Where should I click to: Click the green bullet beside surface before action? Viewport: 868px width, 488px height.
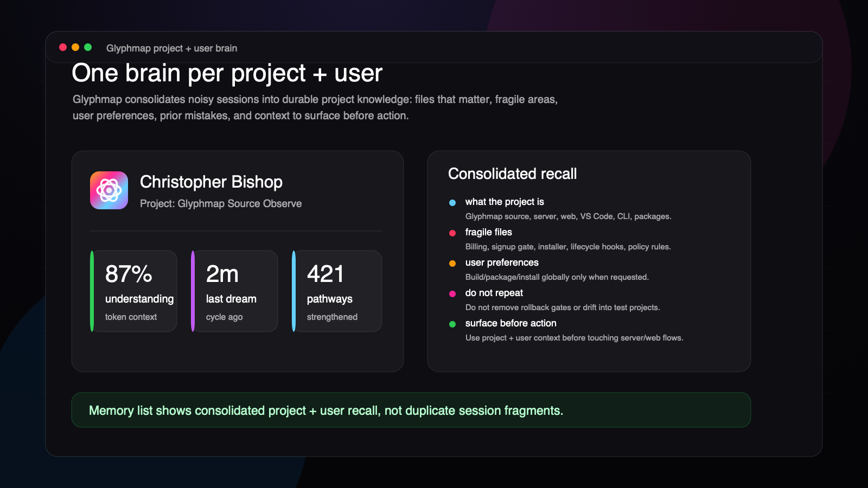[452, 324]
